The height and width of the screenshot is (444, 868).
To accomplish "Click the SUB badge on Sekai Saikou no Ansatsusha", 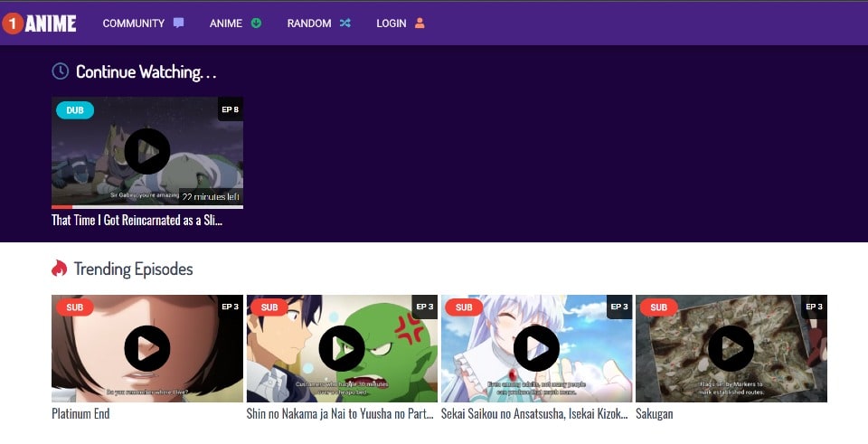I will click(464, 307).
